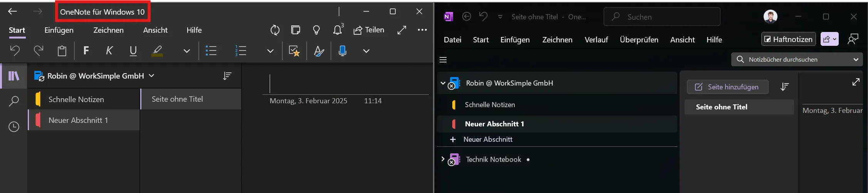Click the to-do tag star icon
Image resolution: width=868 pixels, height=193 pixels.
[294, 51]
